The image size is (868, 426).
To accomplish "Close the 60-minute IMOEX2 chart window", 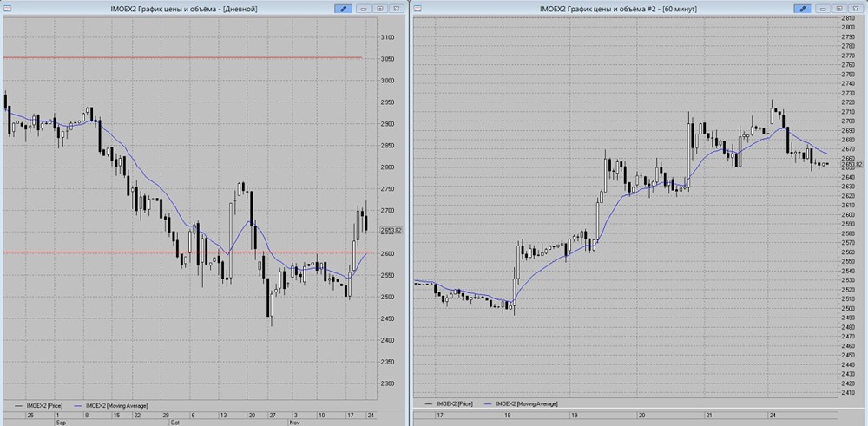I will tap(855, 9).
